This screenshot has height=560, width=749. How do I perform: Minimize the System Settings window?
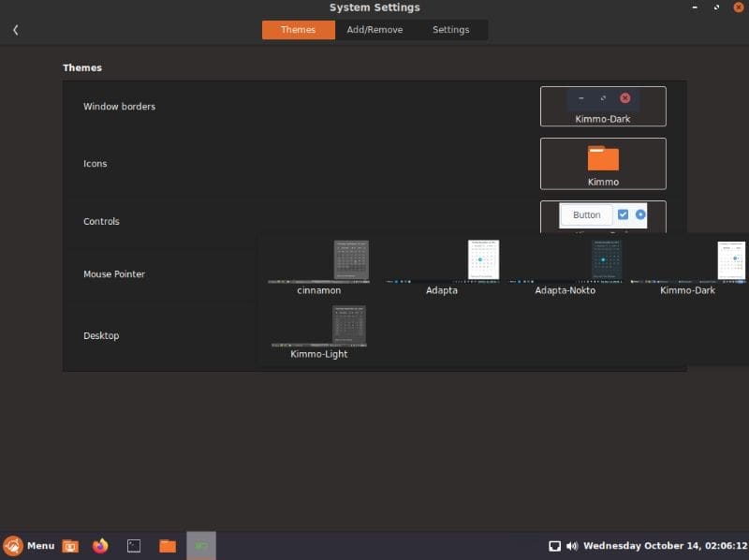click(x=695, y=7)
